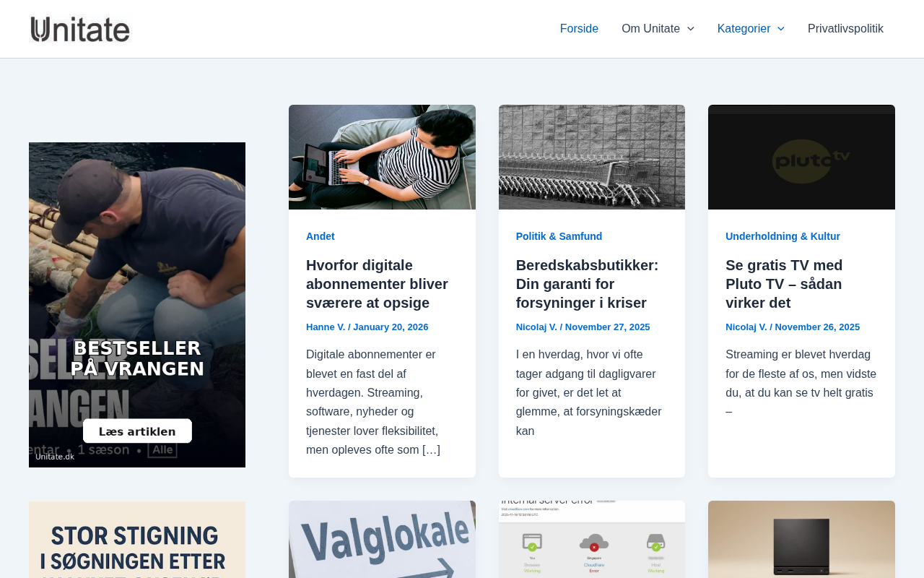Click the 'Læs artiklen' button

[137, 431]
